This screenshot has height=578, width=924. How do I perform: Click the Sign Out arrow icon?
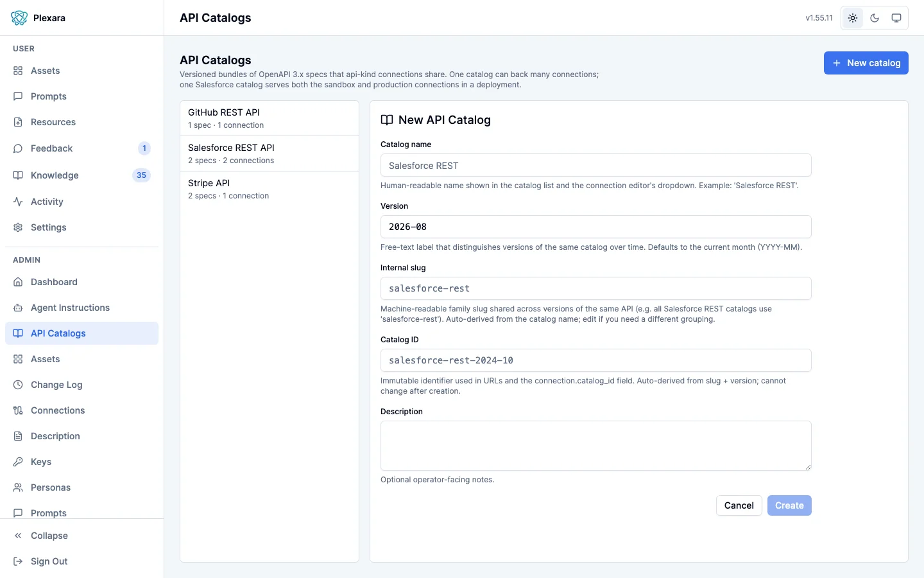pos(18,561)
